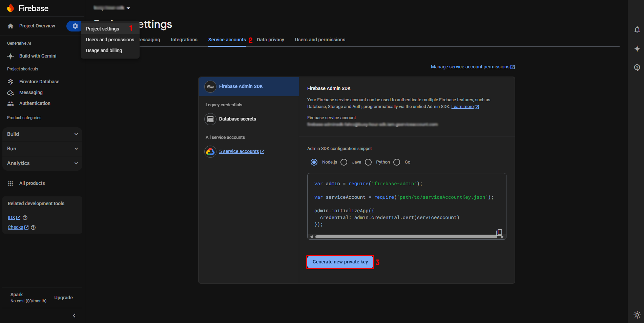Click the Messaging shortcut label
The height and width of the screenshot is (323, 644).
click(31, 92)
